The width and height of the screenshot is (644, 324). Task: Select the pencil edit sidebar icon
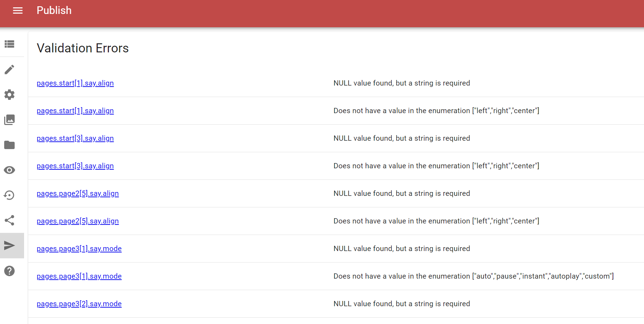click(9, 69)
